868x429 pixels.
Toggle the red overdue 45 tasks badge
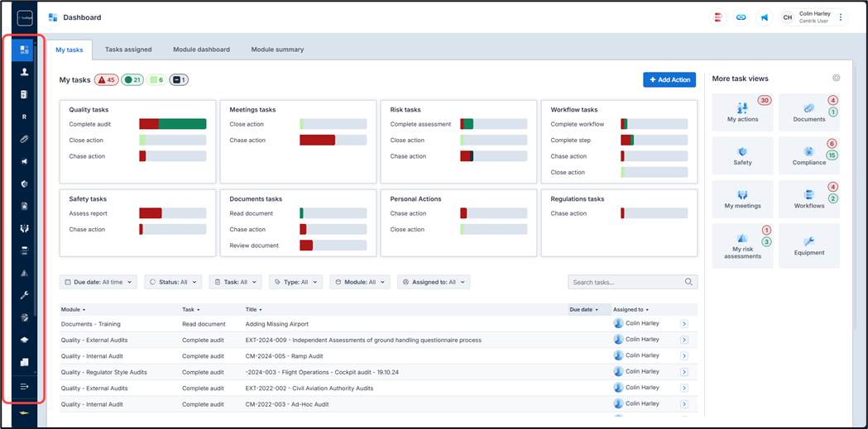point(106,80)
